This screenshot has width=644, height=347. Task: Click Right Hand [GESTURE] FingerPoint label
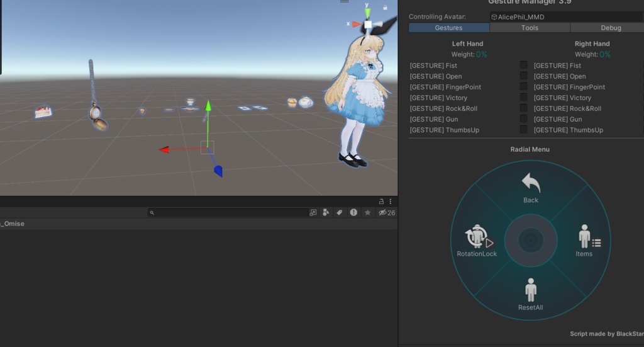coord(569,87)
